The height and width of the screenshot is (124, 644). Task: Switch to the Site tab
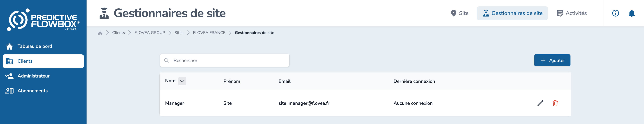point(459,13)
